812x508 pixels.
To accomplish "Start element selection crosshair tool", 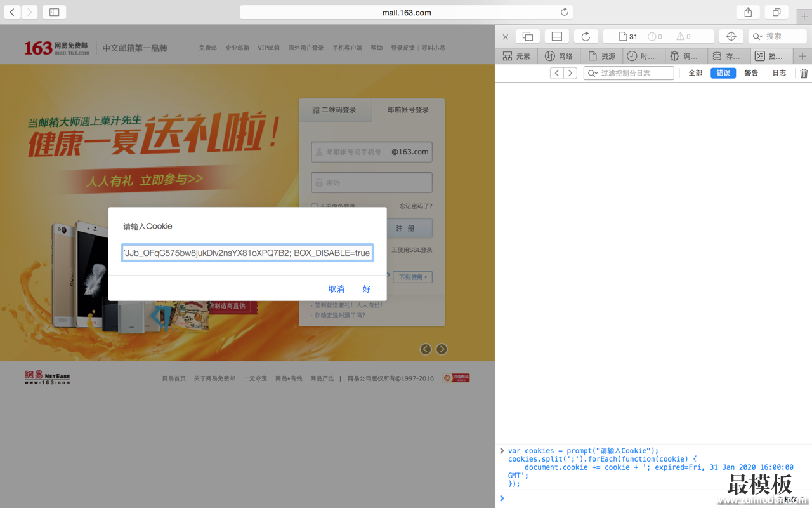I will [x=731, y=36].
